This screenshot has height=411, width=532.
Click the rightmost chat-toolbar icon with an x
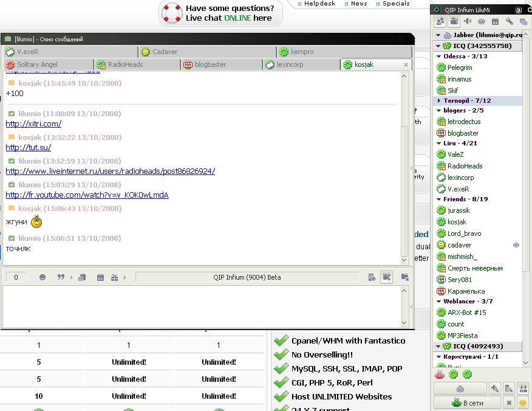404,277
